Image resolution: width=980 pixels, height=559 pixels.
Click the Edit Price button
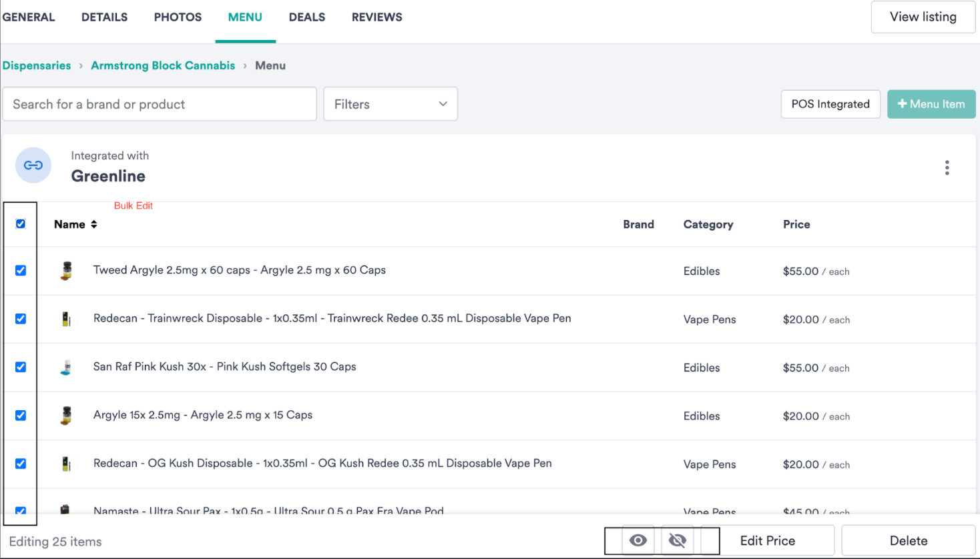point(767,540)
